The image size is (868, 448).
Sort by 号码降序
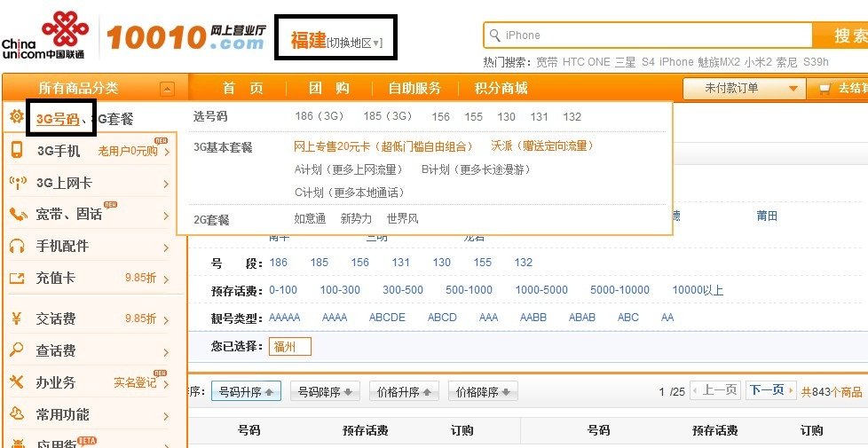[x=325, y=391]
